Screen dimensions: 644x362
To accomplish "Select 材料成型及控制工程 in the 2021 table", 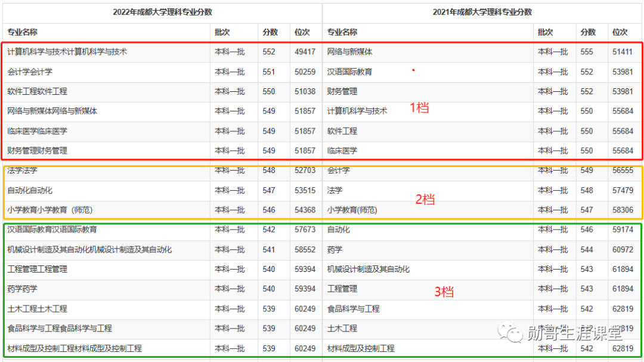I will (361, 348).
